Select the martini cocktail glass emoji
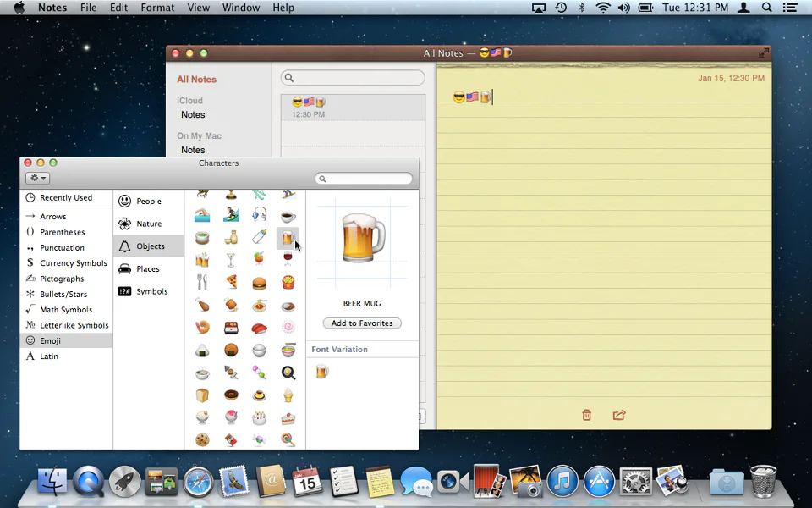 coord(231,260)
